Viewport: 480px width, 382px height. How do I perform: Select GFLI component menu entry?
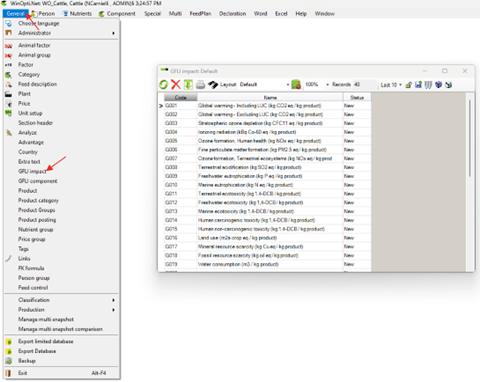click(x=38, y=181)
